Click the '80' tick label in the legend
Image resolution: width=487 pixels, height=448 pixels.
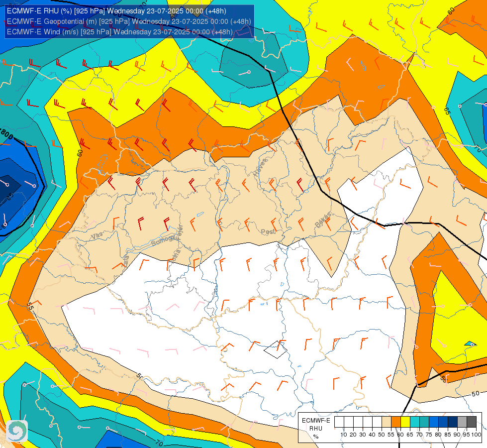click(439, 435)
